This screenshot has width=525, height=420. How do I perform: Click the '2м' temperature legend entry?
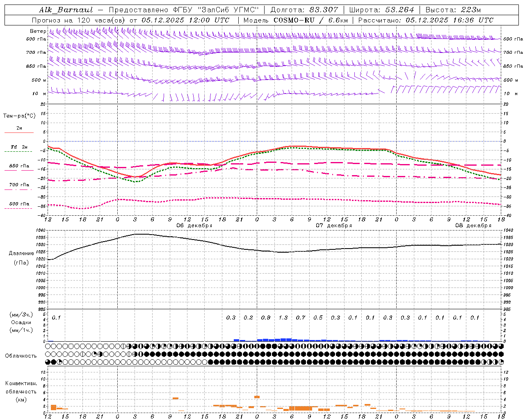19,128
